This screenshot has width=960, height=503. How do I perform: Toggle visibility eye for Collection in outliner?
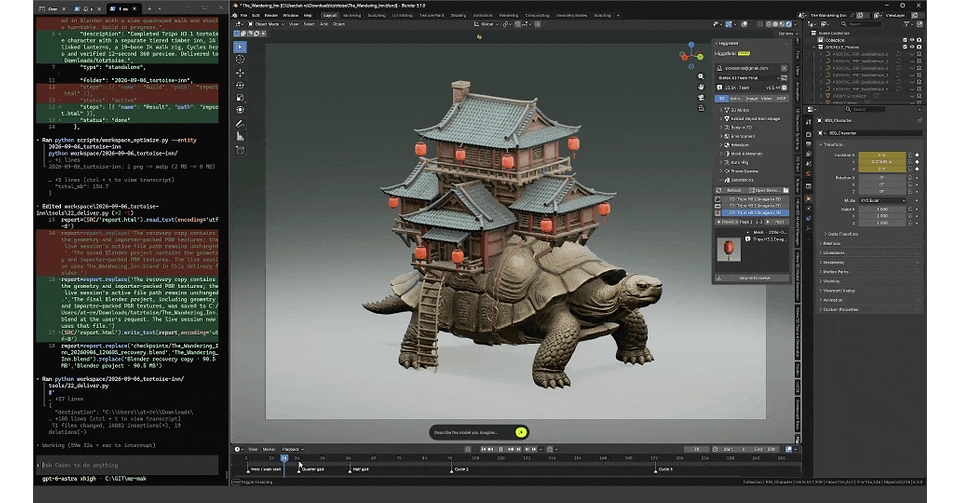912,40
